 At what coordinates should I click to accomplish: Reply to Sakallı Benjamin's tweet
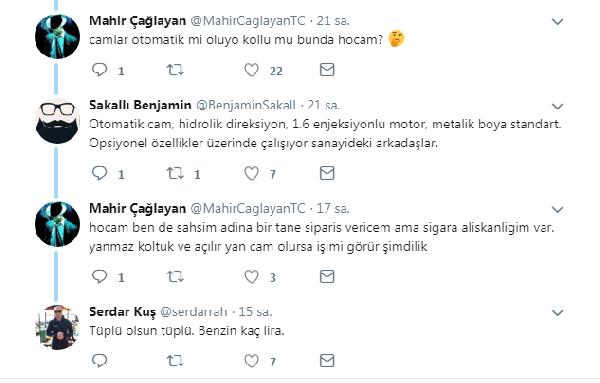[x=99, y=173]
